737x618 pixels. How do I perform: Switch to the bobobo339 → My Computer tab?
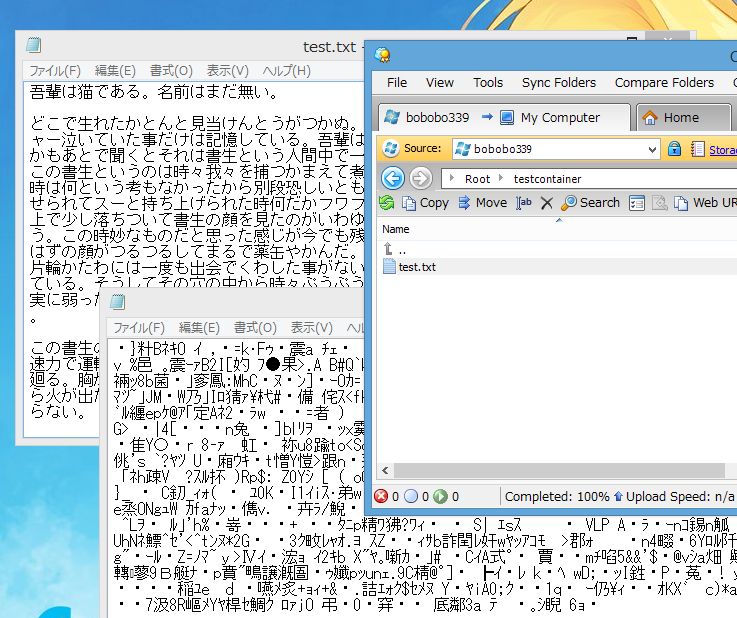(x=504, y=117)
